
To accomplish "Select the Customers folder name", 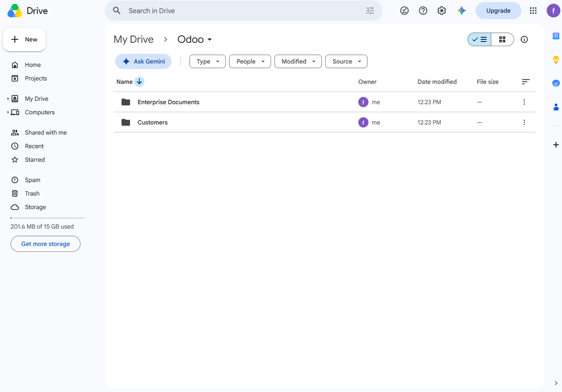I will pos(153,122).
